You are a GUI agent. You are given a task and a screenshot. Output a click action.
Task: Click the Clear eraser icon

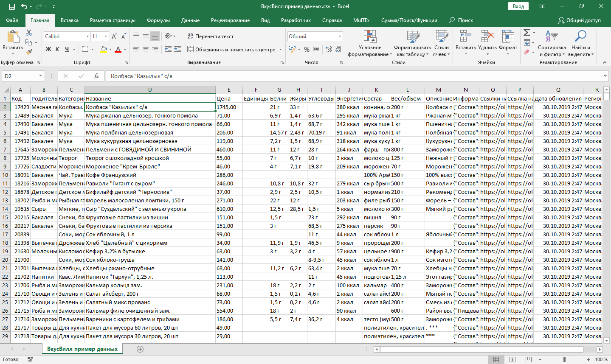(x=527, y=52)
